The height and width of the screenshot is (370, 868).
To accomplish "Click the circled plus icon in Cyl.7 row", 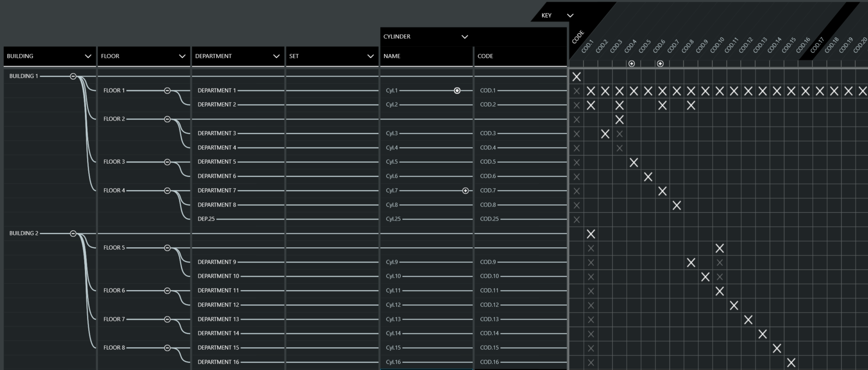I will click(465, 191).
